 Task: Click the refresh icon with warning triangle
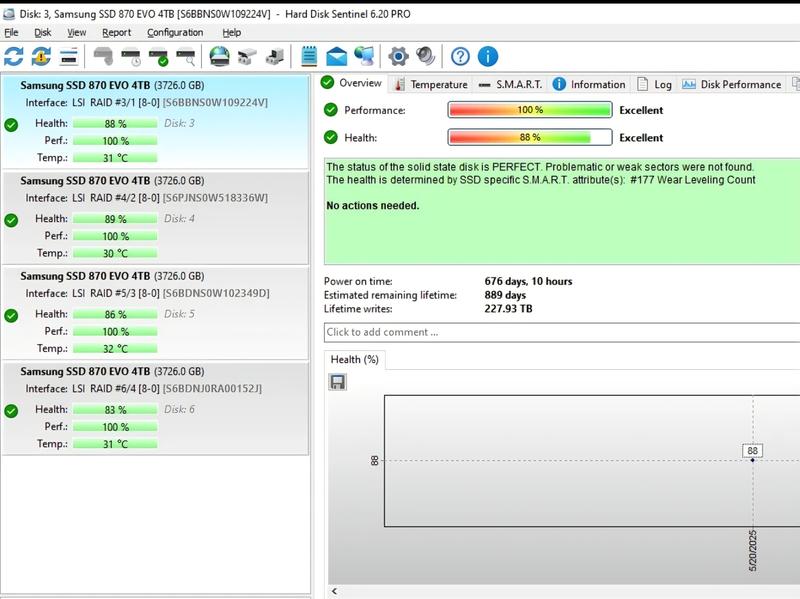coord(41,56)
